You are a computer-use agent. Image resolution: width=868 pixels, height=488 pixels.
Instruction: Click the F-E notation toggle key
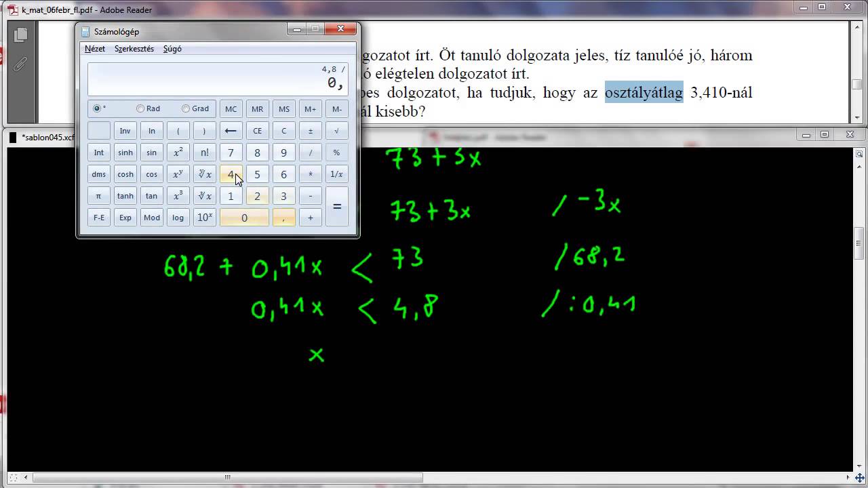coord(99,218)
